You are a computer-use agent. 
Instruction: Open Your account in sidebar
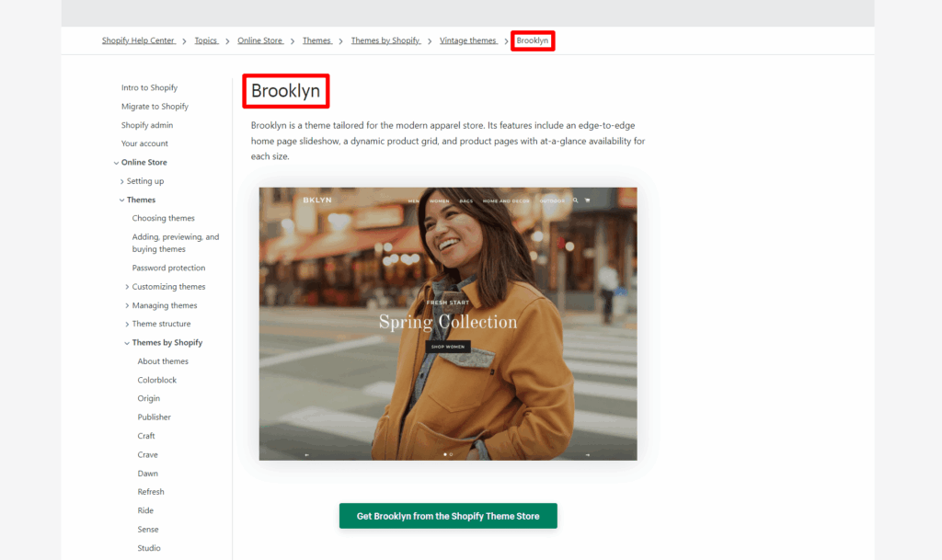(144, 143)
